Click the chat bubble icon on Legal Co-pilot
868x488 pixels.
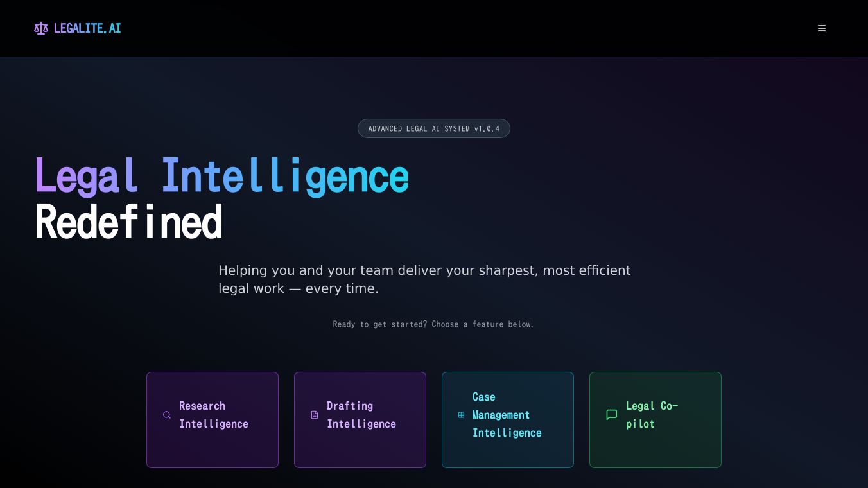[612, 415]
